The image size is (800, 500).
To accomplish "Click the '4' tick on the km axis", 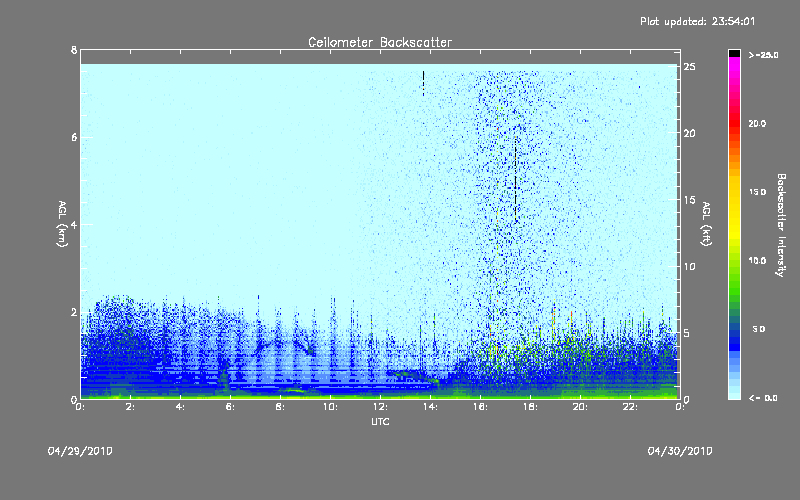I will 74,224.
